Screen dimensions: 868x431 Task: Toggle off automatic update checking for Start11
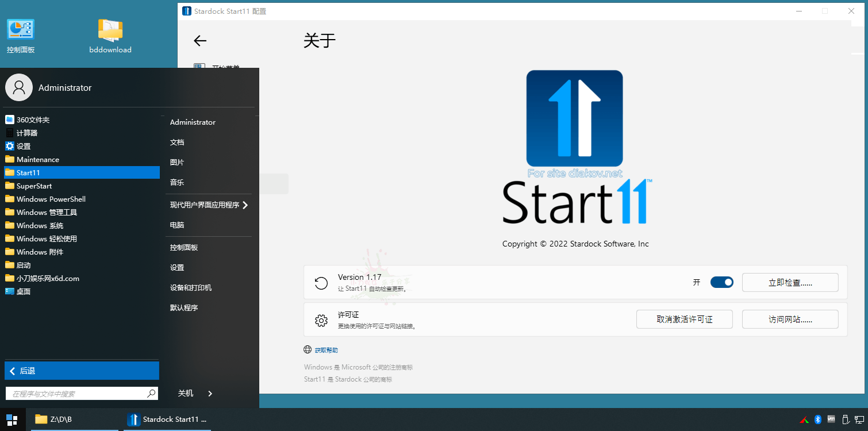721,282
